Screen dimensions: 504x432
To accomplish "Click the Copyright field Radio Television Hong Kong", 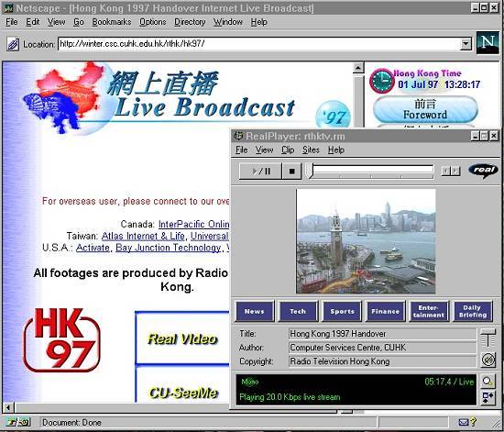I will tap(340, 361).
